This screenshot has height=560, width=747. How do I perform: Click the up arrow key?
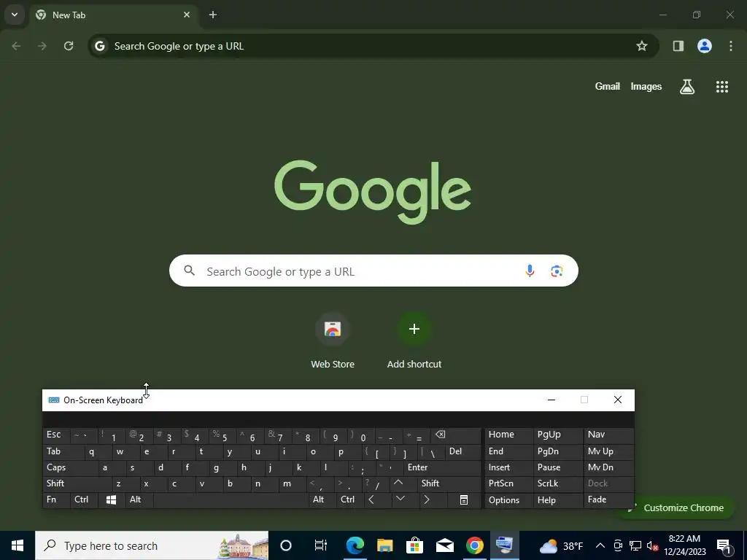403,484
